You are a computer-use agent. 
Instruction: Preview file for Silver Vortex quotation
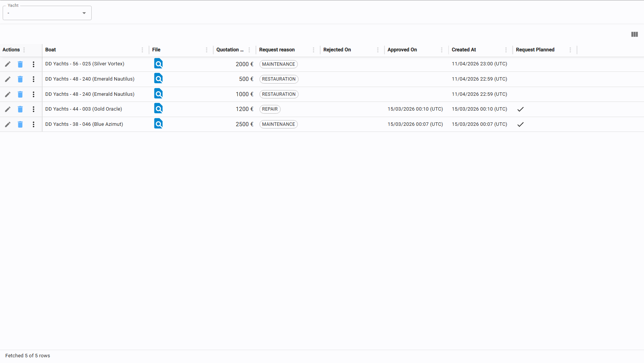point(158,63)
